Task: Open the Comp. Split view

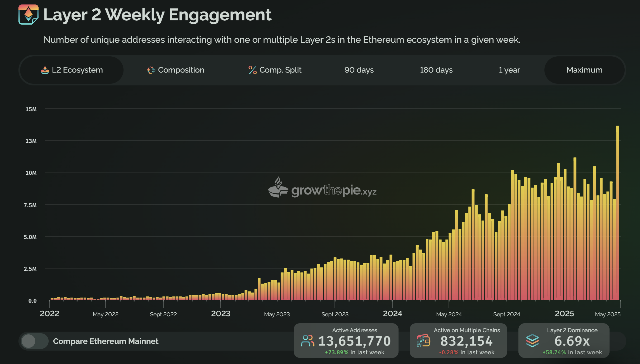Action: point(280,70)
